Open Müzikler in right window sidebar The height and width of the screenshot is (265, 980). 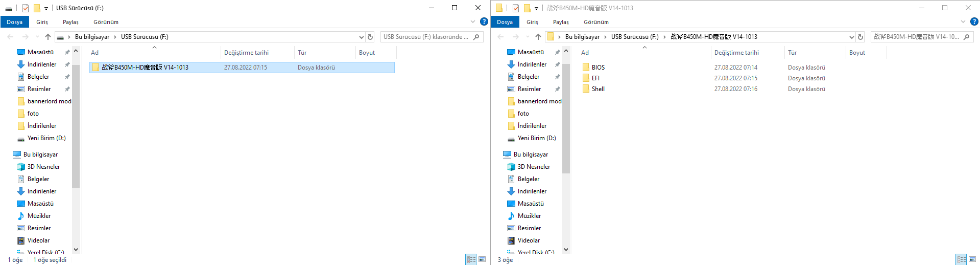coord(529,216)
